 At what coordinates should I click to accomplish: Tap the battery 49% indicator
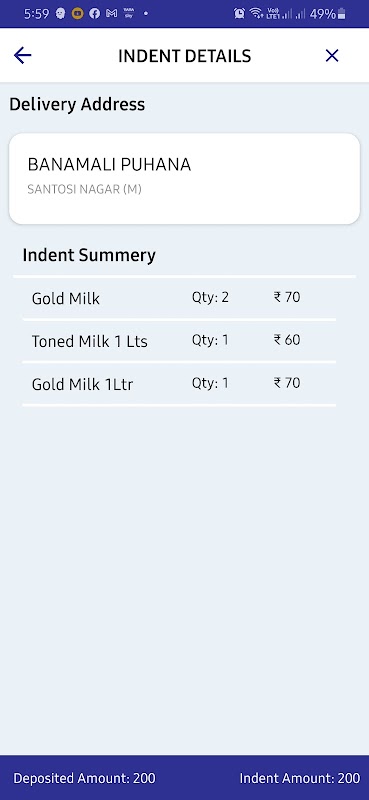point(328,14)
